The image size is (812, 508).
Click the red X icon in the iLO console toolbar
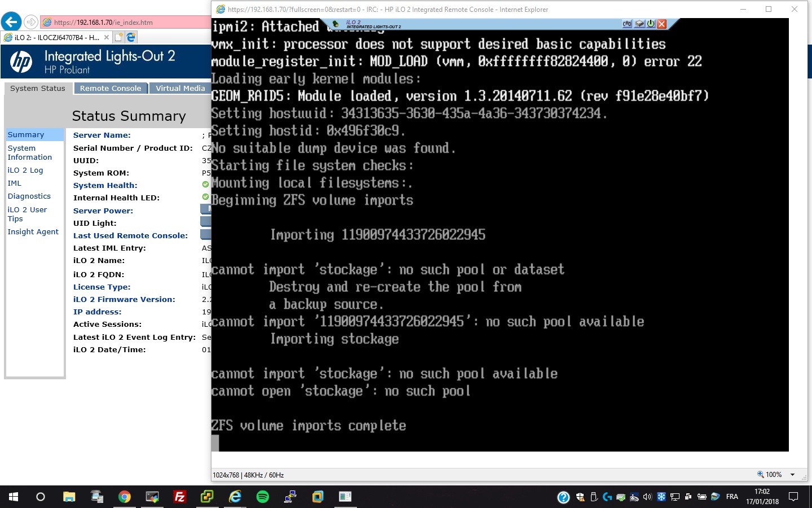(x=662, y=24)
